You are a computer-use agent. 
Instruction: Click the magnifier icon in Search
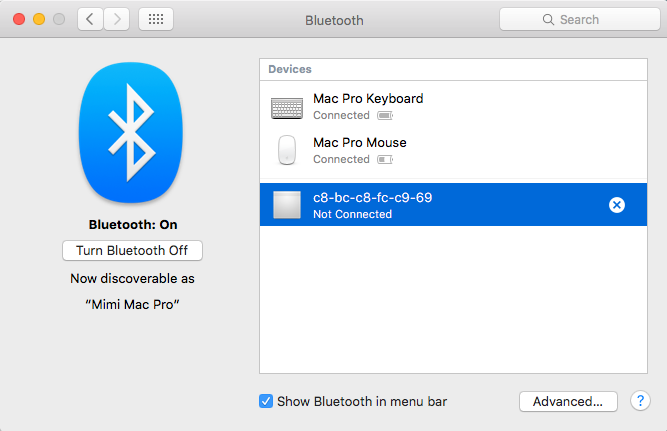point(548,20)
